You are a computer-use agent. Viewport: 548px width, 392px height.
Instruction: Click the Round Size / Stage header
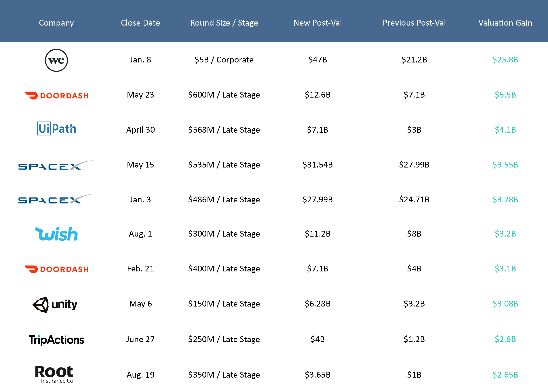click(224, 23)
